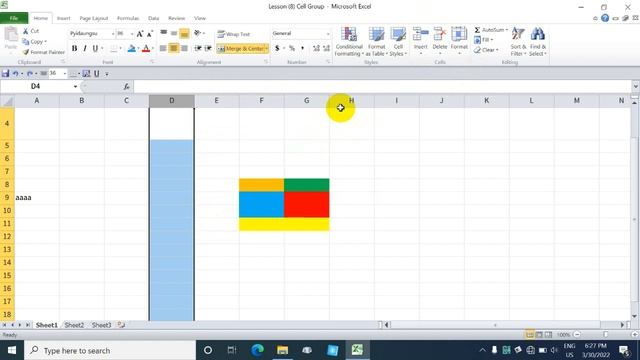Image resolution: width=640 pixels, height=360 pixels.
Task: Click Redo in Quick Access Toolbar
Action: (29, 73)
